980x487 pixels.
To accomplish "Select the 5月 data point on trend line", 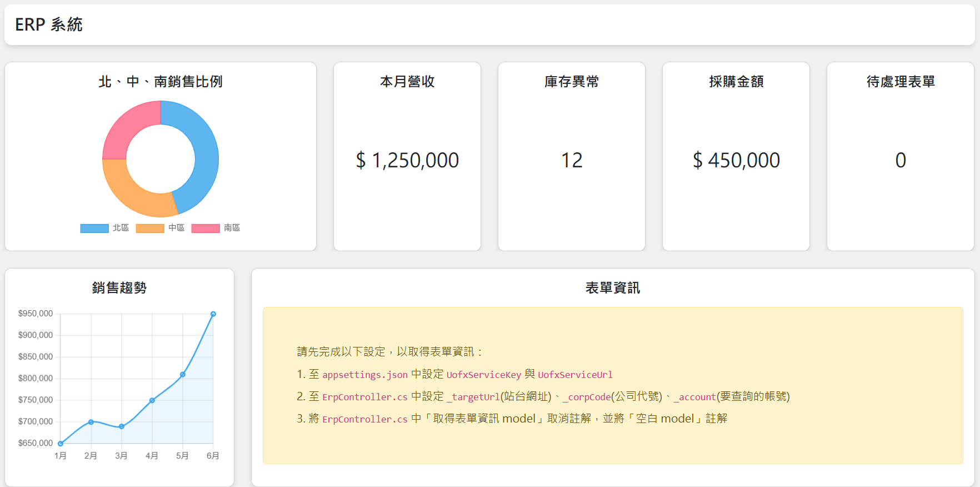I will [x=183, y=375].
